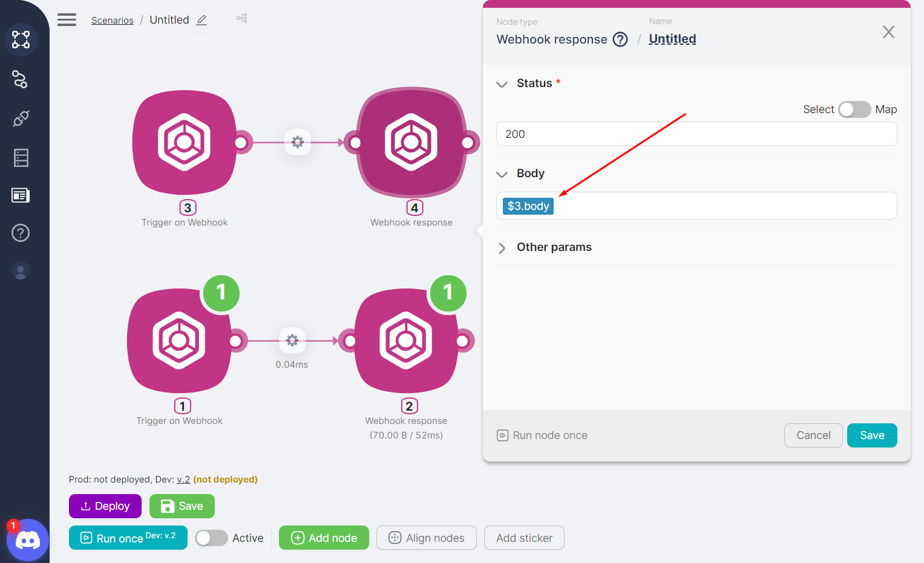Click the plug connections sidebar icon
Viewport: 924px width, 563px height.
(x=21, y=119)
